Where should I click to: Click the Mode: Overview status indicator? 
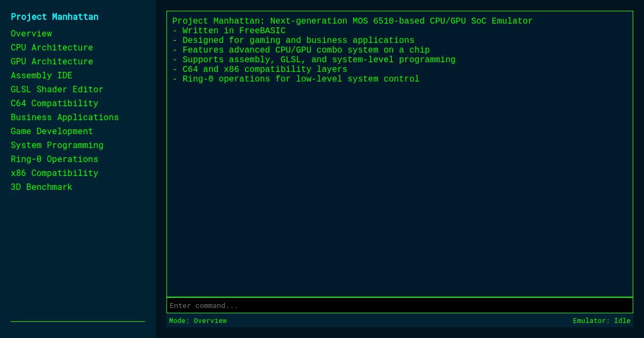[x=197, y=320]
